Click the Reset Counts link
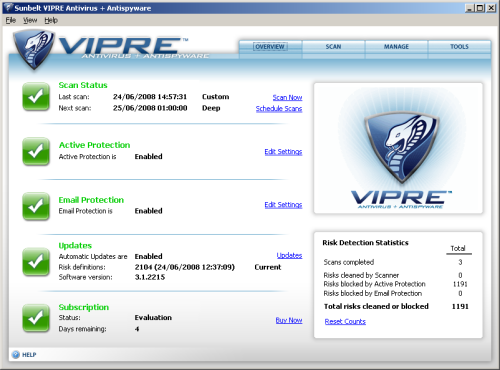 tap(345, 321)
